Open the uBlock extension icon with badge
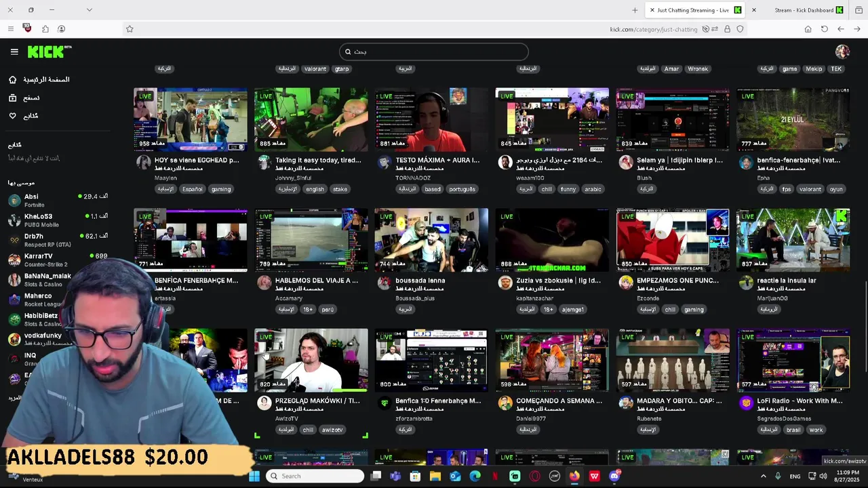This screenshot has height=488, width=868. tap(27, 28)
